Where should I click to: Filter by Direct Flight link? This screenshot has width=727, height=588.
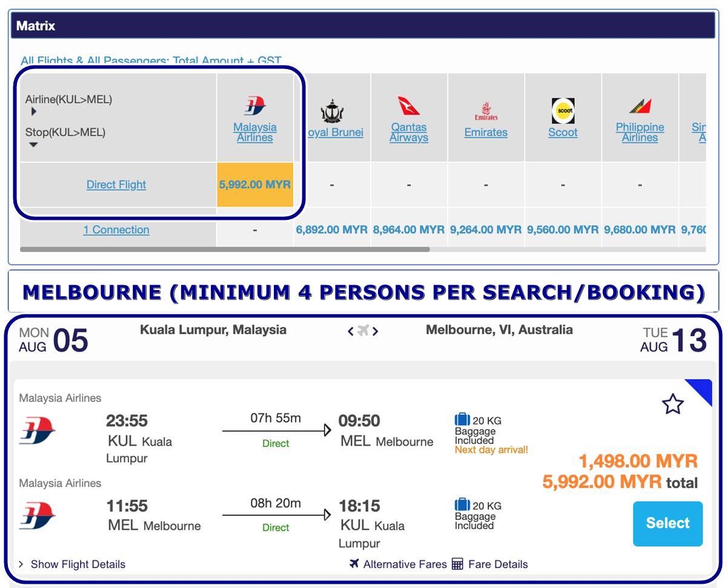pos(116,185)
